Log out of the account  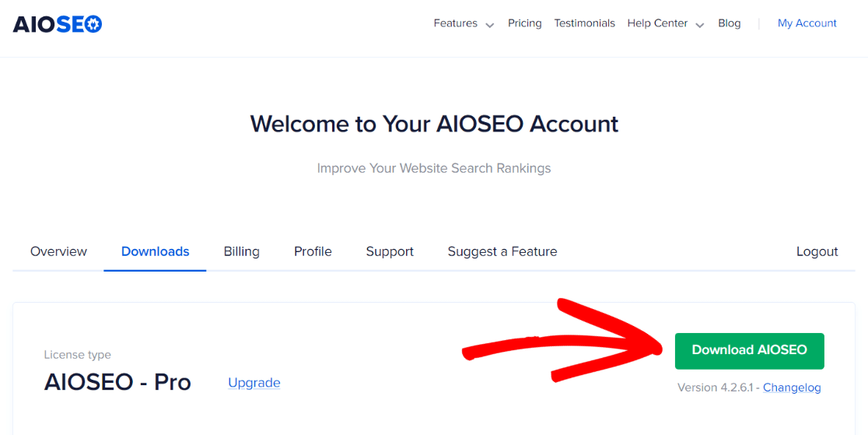(817, 251)
